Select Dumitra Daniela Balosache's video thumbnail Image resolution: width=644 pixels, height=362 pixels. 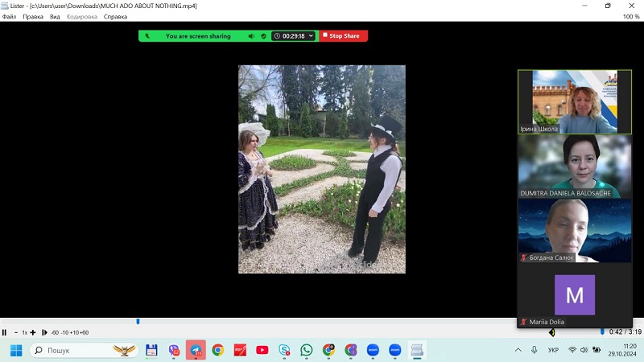coord(575,167)
